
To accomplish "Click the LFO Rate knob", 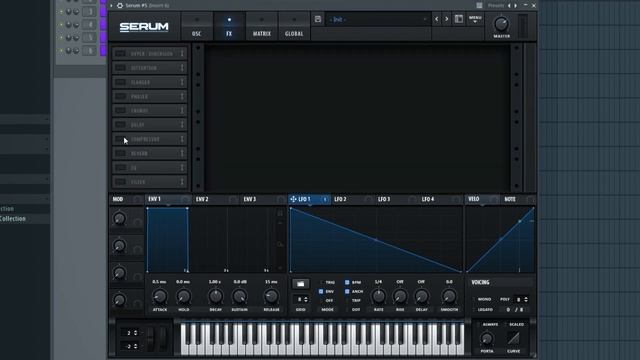I will [378, 296].
